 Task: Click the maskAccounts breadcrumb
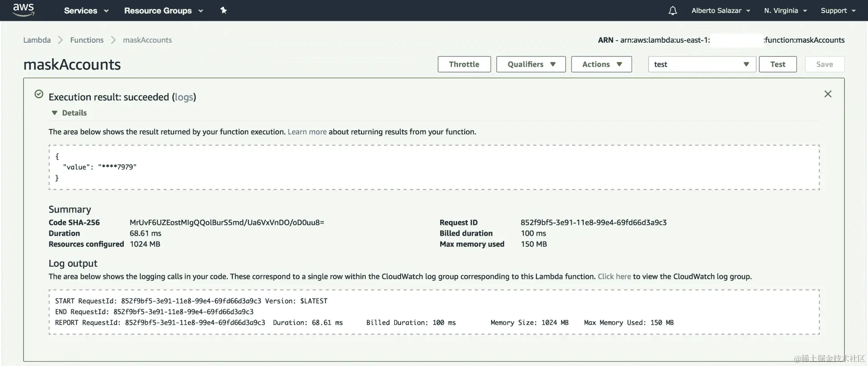click(147, 40)
